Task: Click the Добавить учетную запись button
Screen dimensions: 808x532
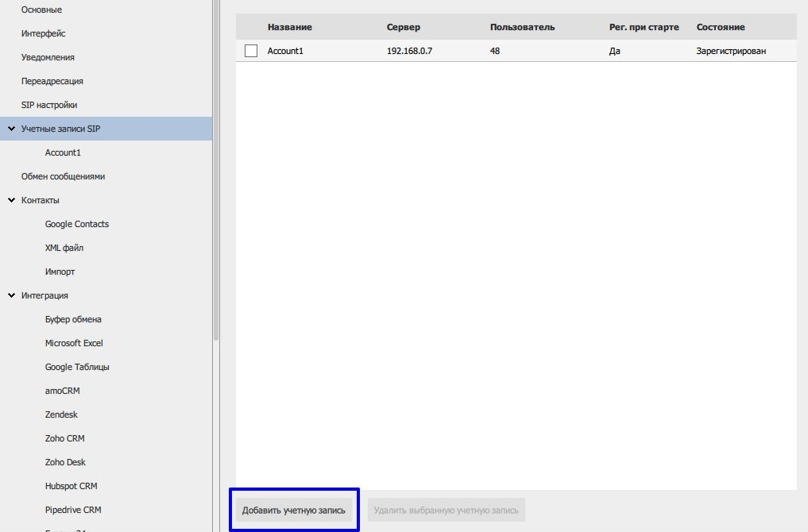Action: (x=294, y=510)
